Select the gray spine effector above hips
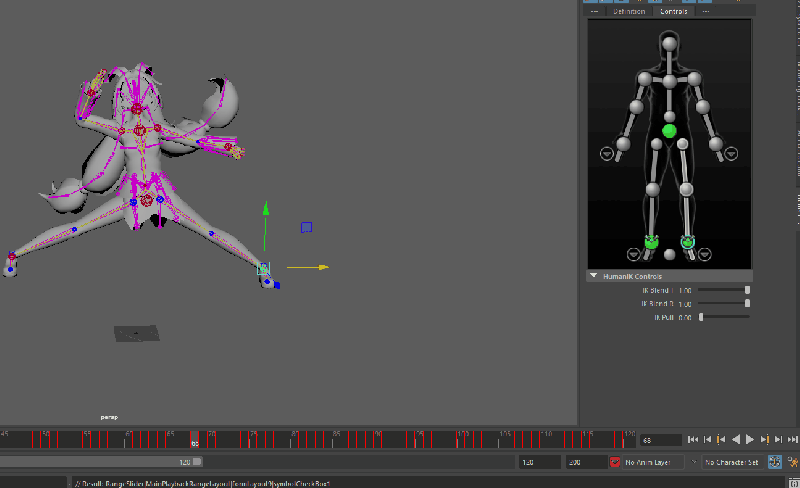The image size is (800, 488). click(669, 116)
